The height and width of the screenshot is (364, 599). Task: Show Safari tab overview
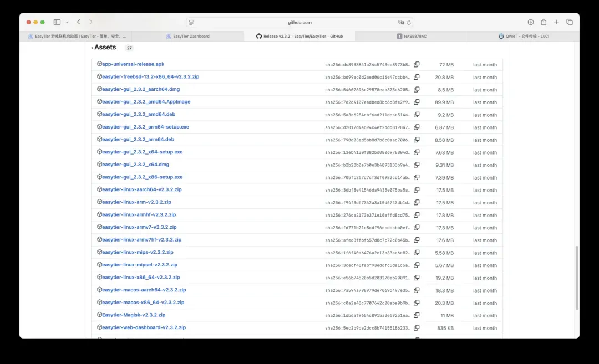[570, 22]
